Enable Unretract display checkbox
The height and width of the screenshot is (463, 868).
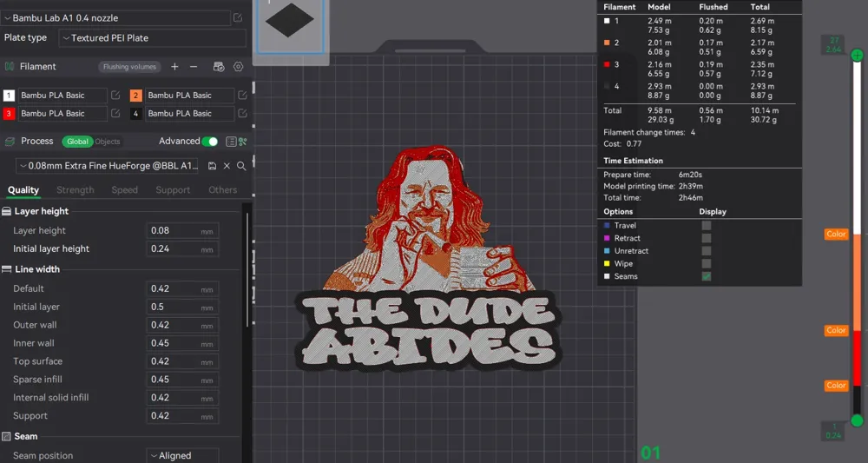click(x=707, y=251)
